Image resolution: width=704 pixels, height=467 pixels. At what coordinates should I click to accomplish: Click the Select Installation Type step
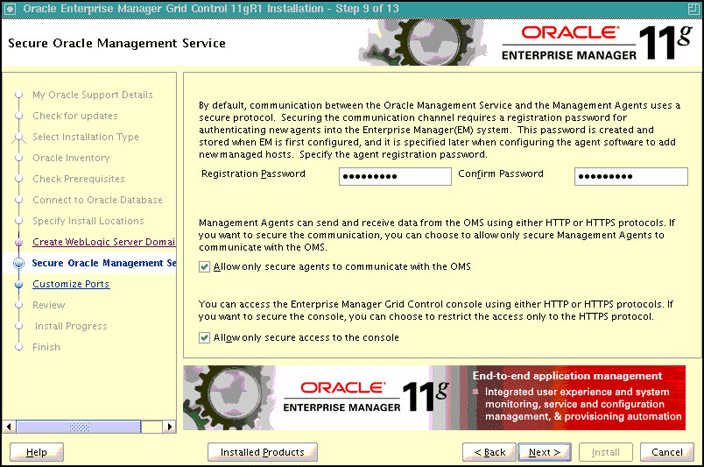85,137
